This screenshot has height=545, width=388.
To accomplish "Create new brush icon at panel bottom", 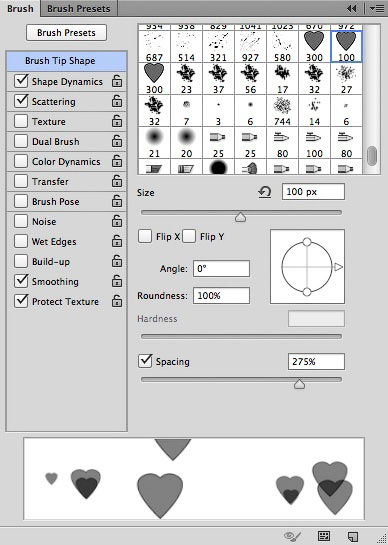I will (353, 536).
